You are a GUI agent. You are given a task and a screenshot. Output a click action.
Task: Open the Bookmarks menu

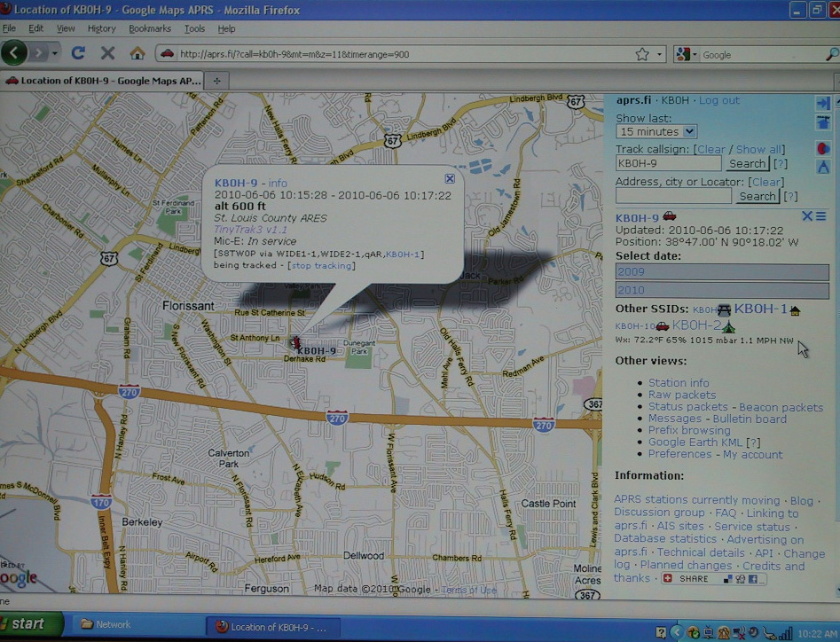149,28
